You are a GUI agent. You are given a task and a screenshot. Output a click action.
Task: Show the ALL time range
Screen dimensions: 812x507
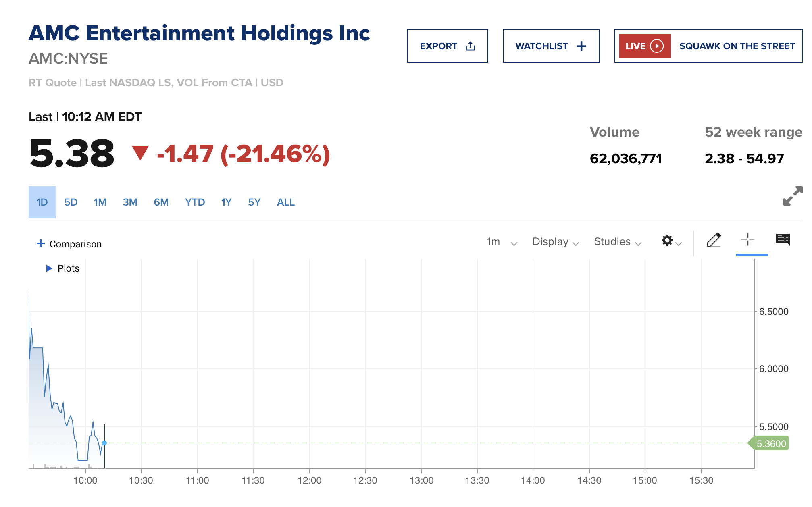(285, 202)
